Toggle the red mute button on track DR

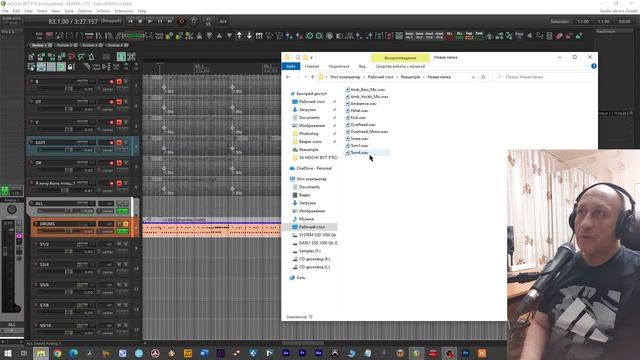pyautogui.click(x=119, y=163)
